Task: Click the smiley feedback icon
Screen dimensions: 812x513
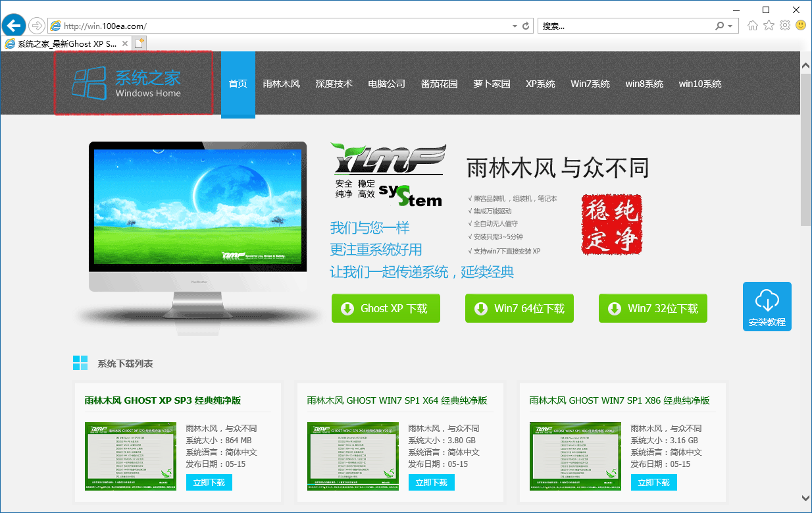Action: (x=801, y=26)
